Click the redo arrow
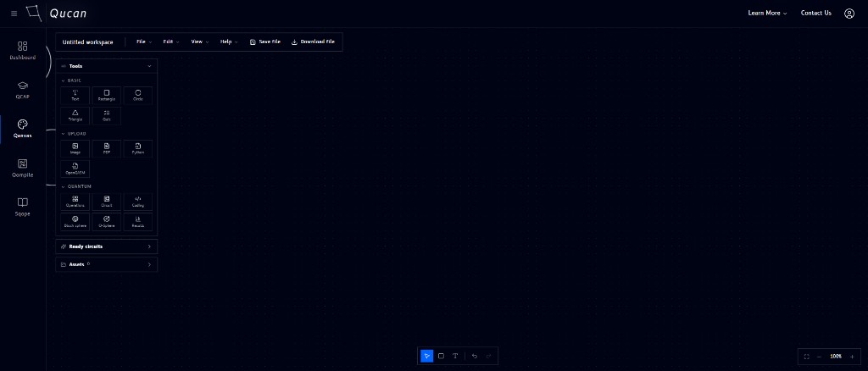This screenshot has width=868, height=371. coord(488,356)
